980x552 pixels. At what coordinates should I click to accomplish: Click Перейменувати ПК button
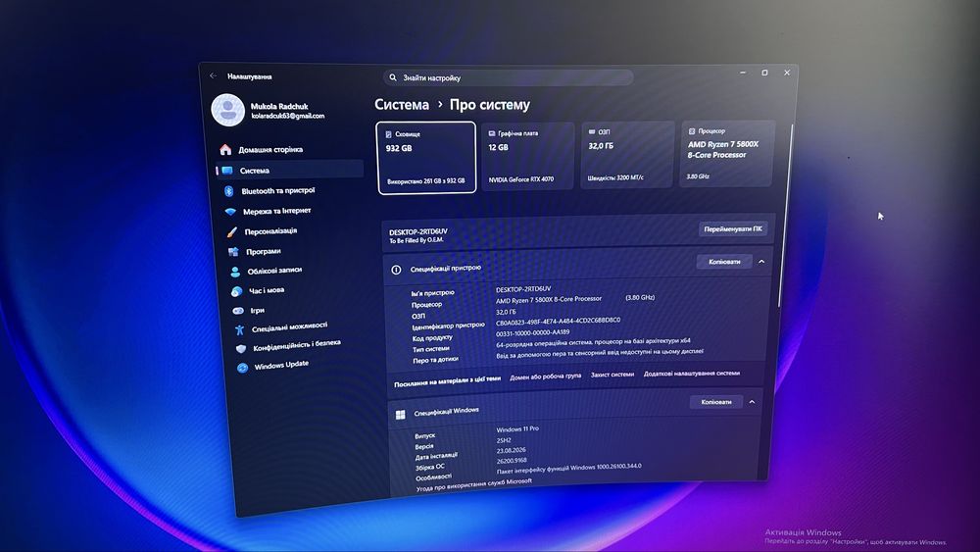pos(733,229)
